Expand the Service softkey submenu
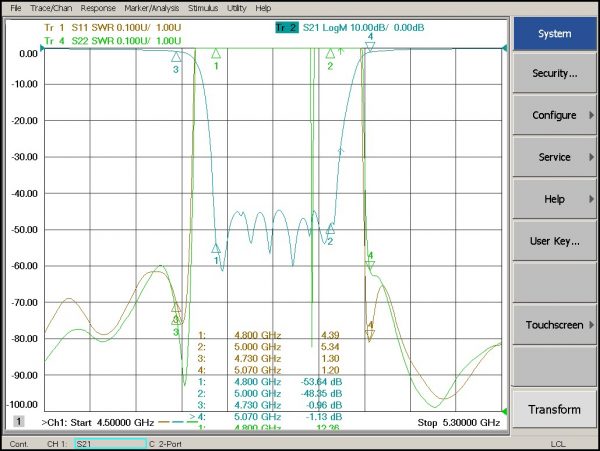 (554, 157)
